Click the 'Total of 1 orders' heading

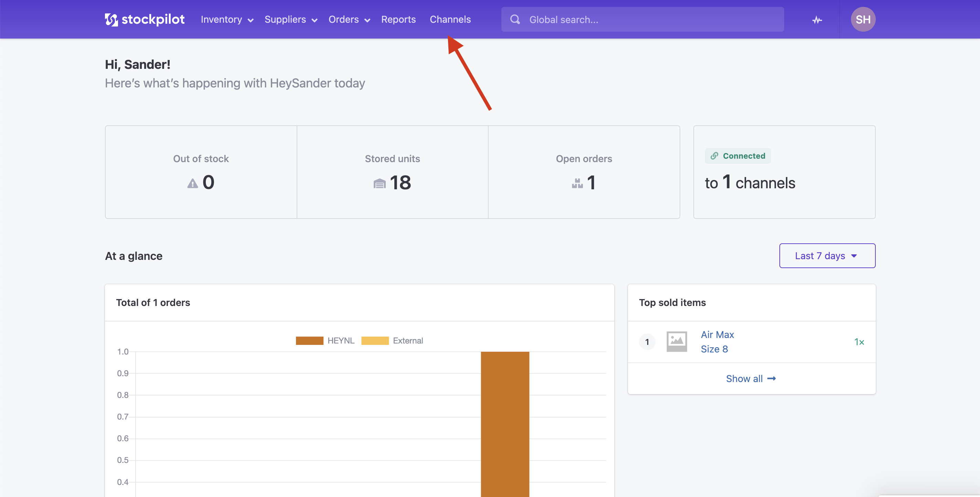(153, 303)
